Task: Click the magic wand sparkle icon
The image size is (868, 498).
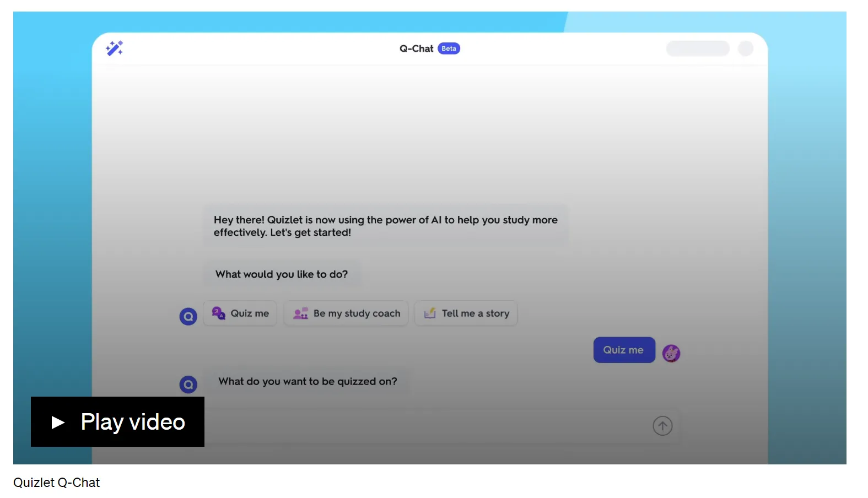Action: tap(114, 48)
